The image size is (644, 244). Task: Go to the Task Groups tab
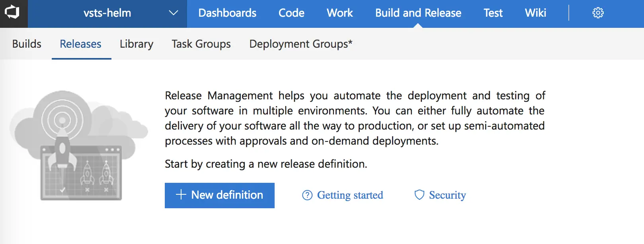[201, 44]
